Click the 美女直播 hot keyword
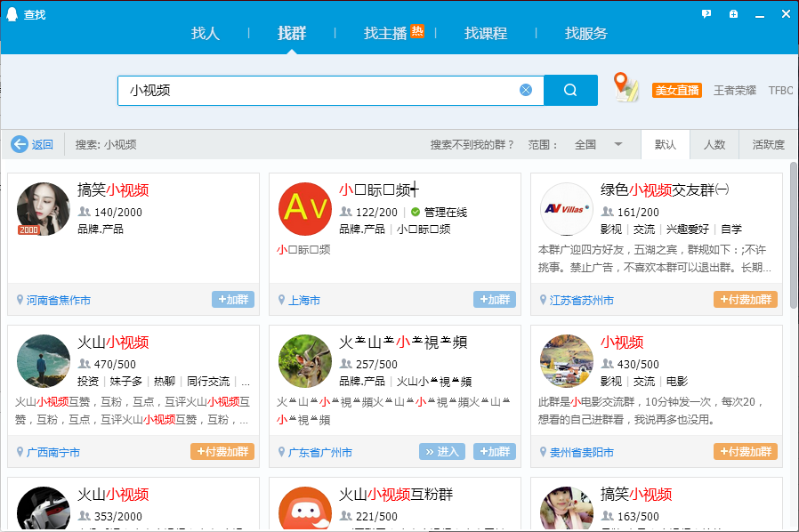The width and height of the screenshot is (799, 532). (x=677, y=90)
